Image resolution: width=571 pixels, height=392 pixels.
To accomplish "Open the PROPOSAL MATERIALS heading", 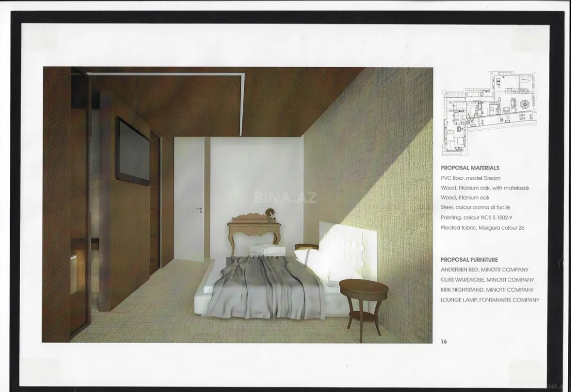I will (x=470, y=168).
